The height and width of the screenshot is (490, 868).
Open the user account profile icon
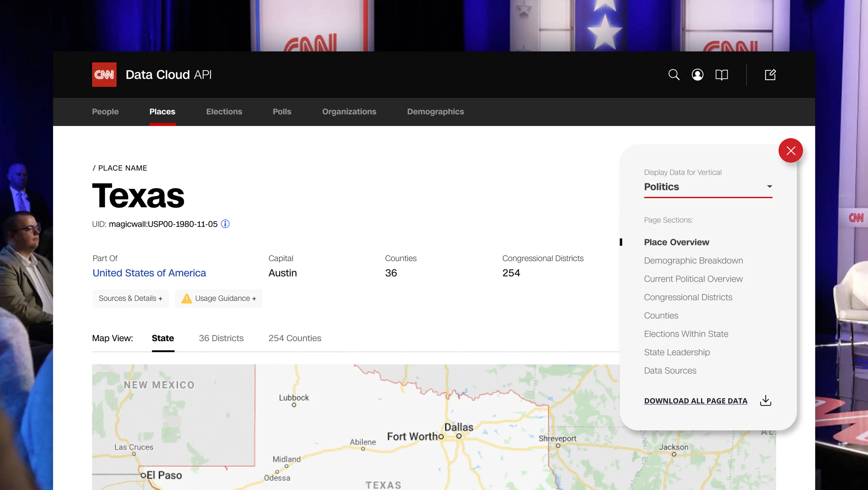(x=697, y=75)
